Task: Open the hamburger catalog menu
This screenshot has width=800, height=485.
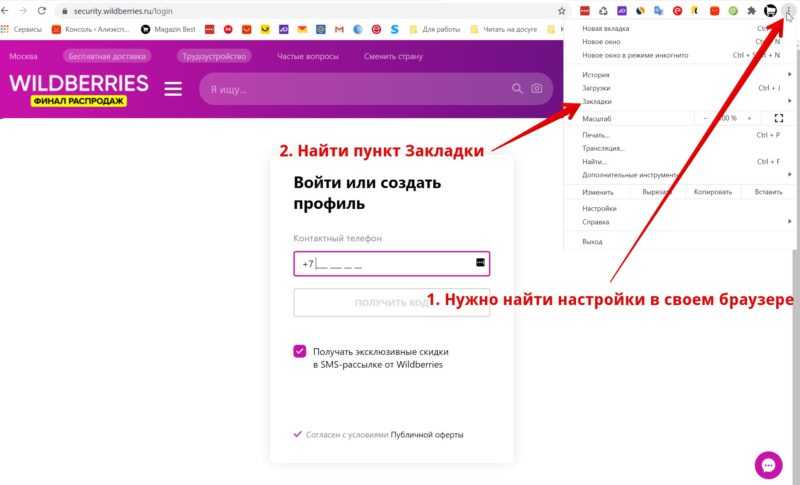Action: [173, 89]
